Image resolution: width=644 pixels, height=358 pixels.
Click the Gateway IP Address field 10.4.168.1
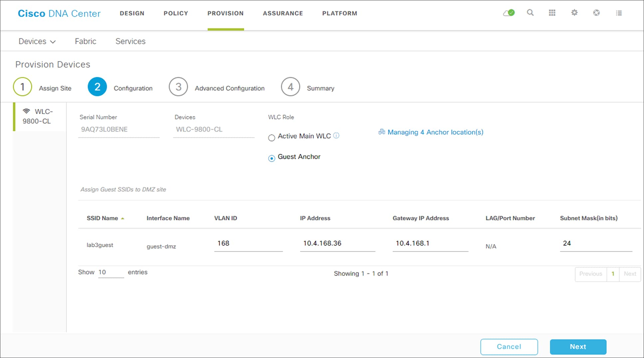[x=430, y=244]
